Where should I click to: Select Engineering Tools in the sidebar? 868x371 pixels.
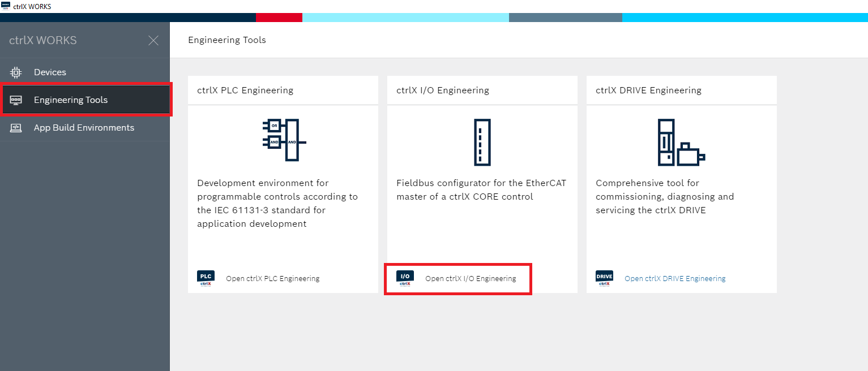tap(71, 100)
